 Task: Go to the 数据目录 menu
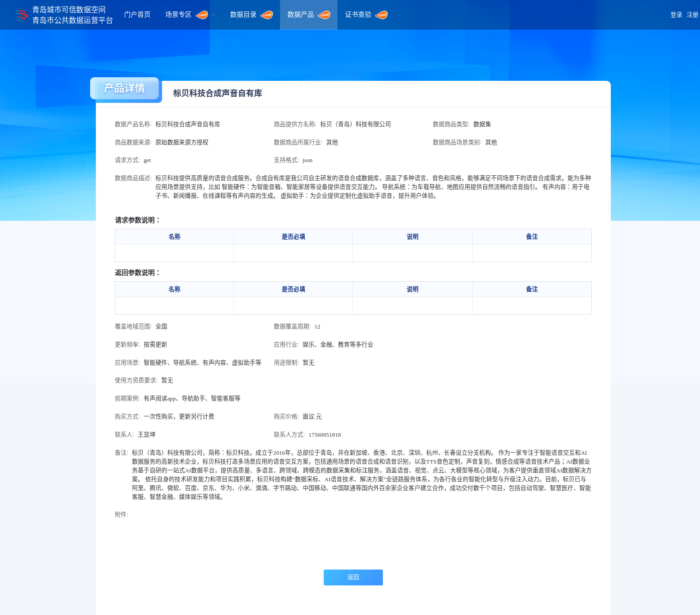pyautogui.click(x=243, y=15)
